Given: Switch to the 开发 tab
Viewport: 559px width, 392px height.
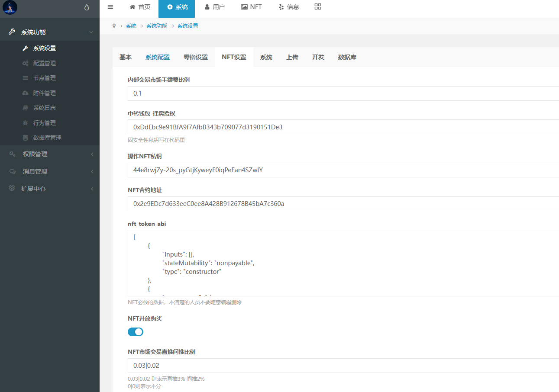Looking at the screenshot, I should (x=318, y=57).
